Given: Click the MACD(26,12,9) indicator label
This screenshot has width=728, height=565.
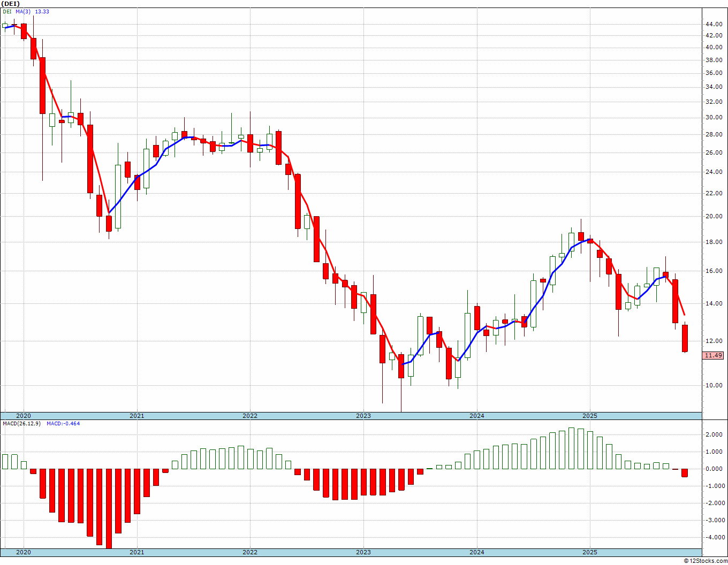Looking at the screenshot, I should point(21,424).
